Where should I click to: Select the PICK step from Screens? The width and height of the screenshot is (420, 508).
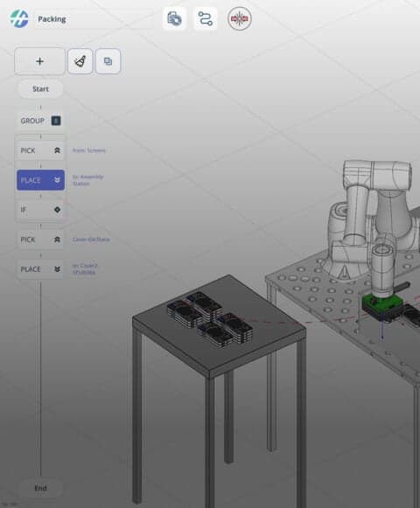(40, 150)
